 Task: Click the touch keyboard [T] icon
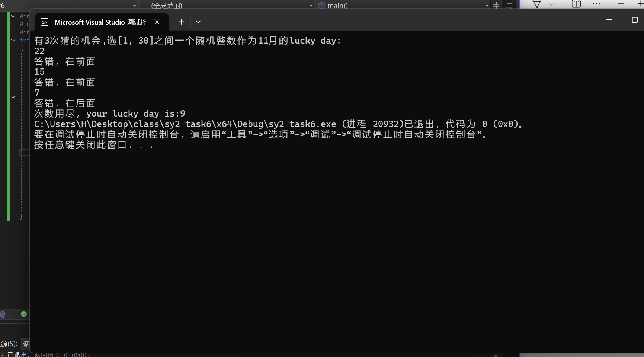[576, 4]
